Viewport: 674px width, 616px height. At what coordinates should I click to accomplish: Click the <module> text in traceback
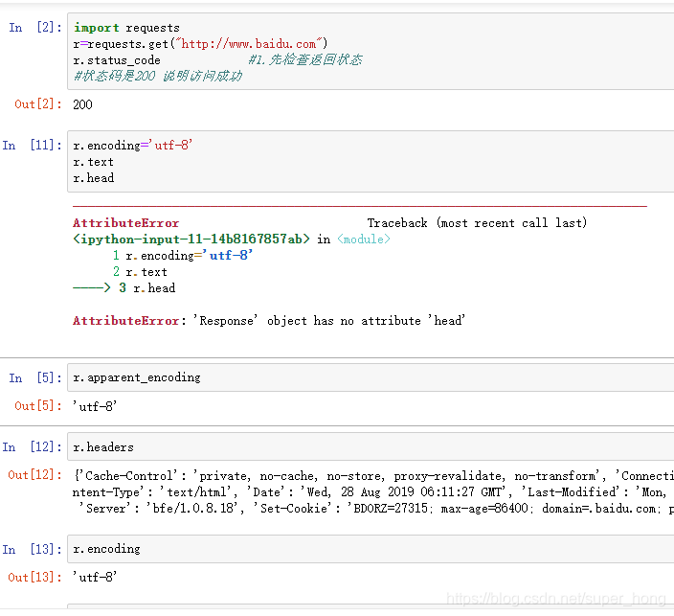[364, 240]
